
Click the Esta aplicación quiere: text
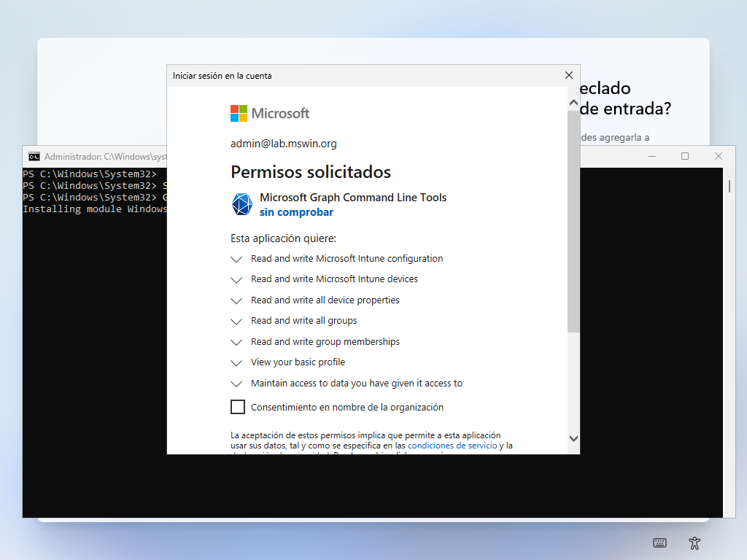pos(284,238)
